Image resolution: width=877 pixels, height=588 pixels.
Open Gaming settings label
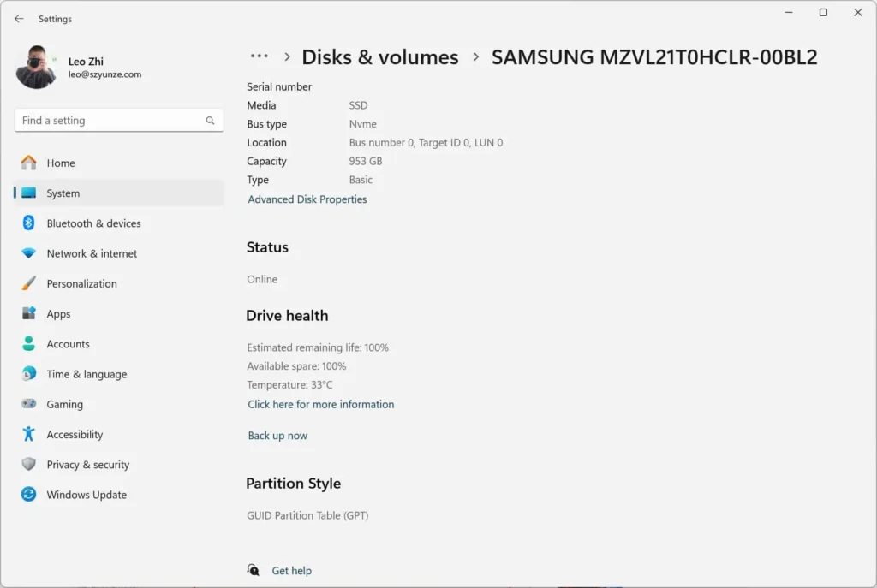[x=64, y=405]
